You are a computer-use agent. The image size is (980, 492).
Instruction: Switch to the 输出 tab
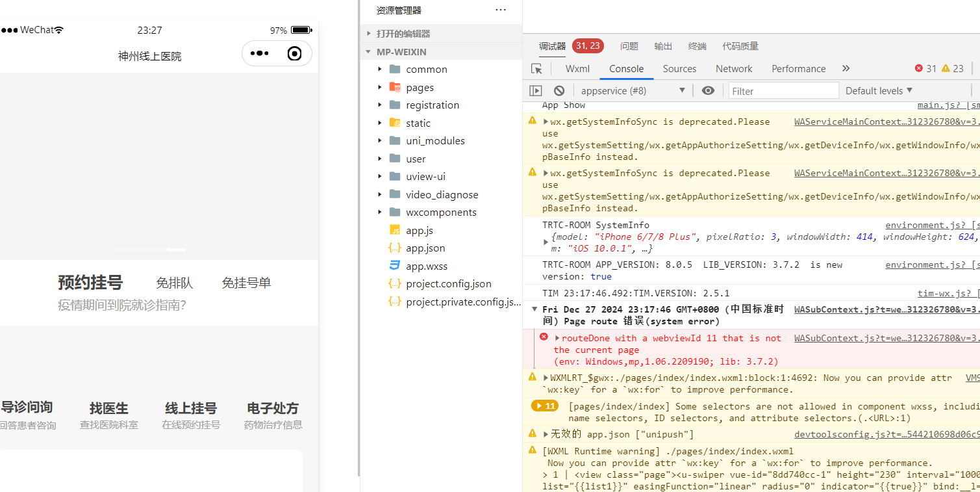tap(663, 46)
